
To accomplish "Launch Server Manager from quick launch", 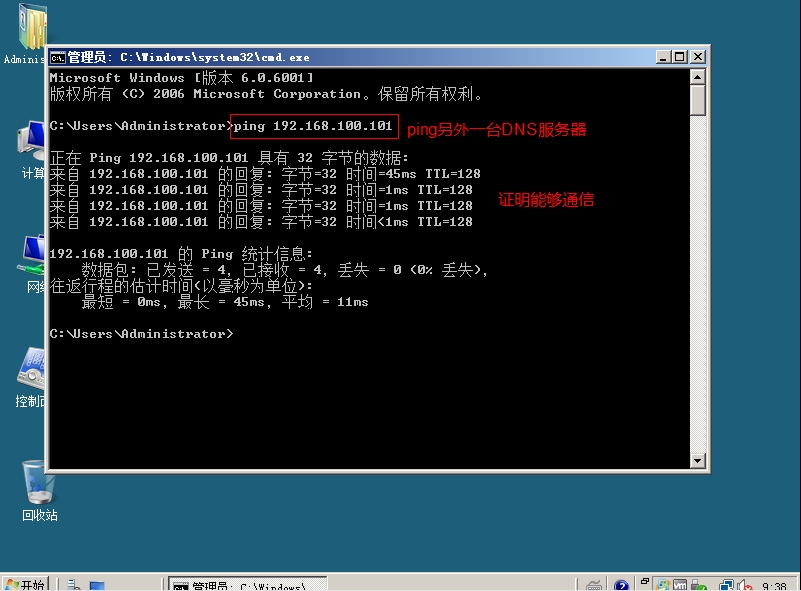I will coord(74,585).
